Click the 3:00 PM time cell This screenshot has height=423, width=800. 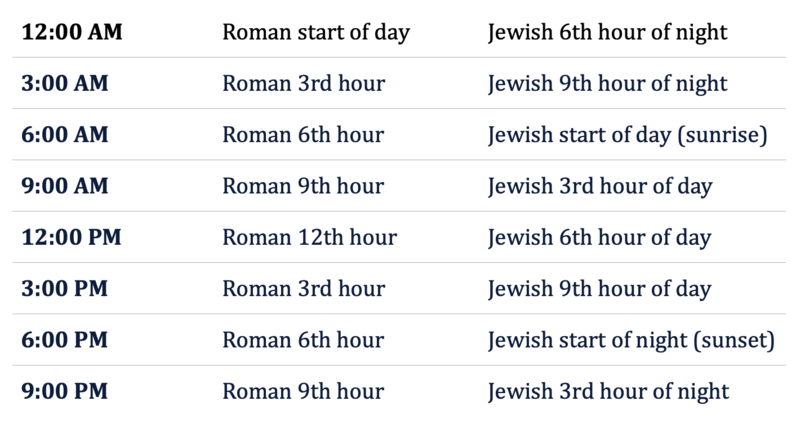pyautogui.click(x=63, y=289)
